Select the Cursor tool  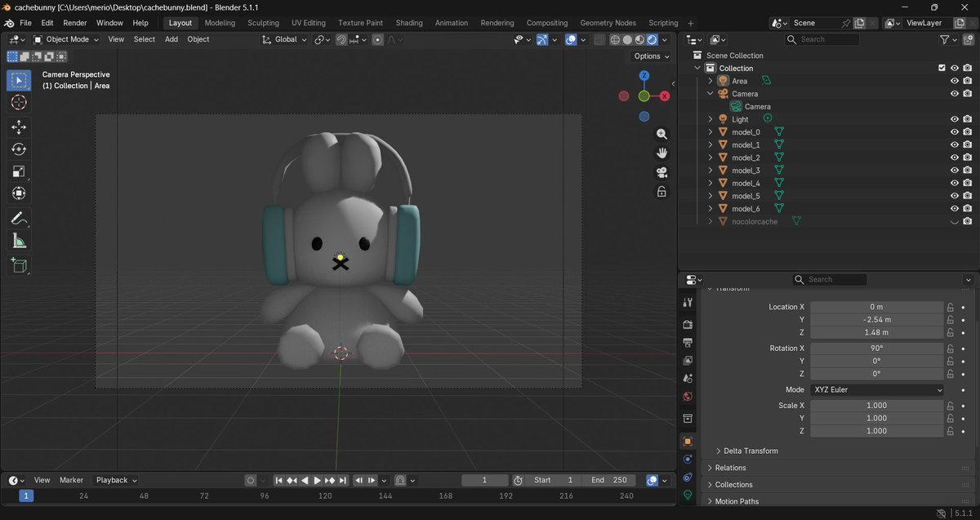tap(19, 102)
